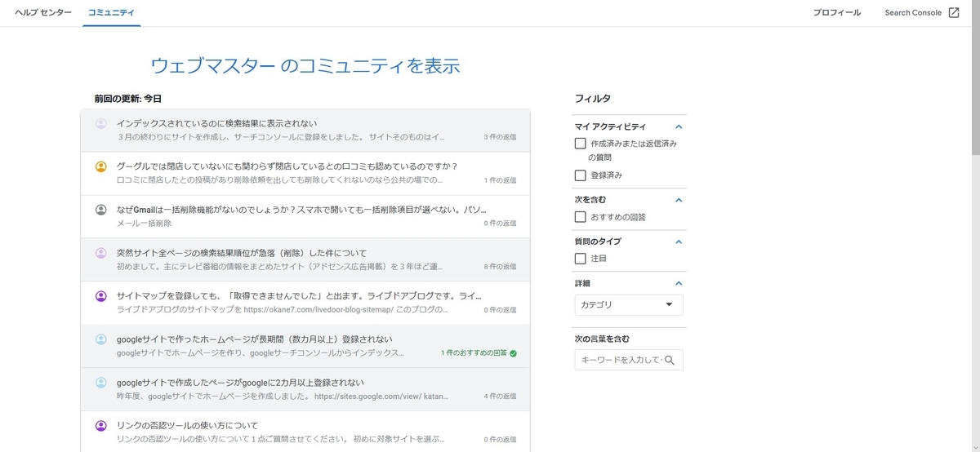Collapse the マイ アクティビティ section

[678, 126]
